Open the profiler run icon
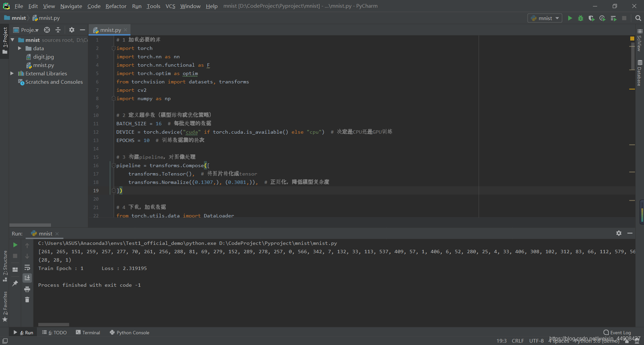The width and height of the screenshot is (644, 345). pos(602,18)
